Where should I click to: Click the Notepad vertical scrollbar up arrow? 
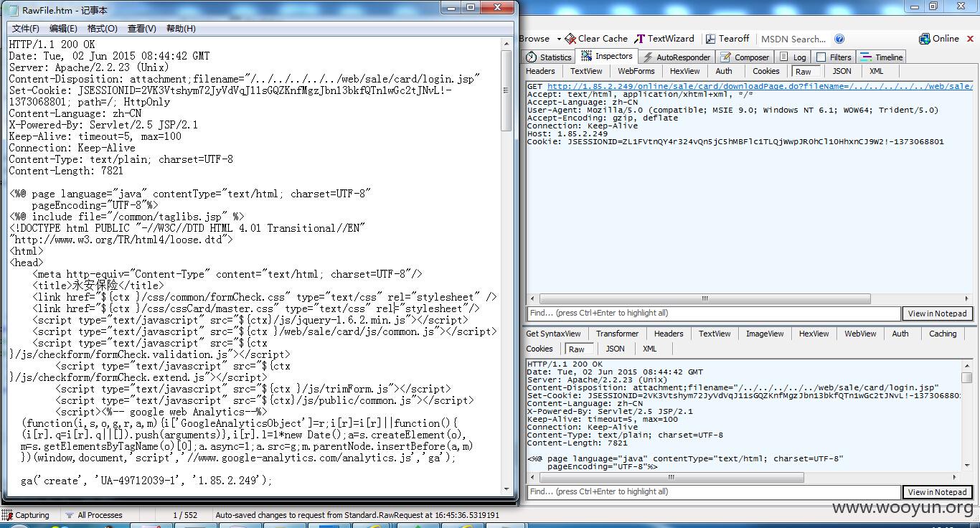[x=507, y=42]
